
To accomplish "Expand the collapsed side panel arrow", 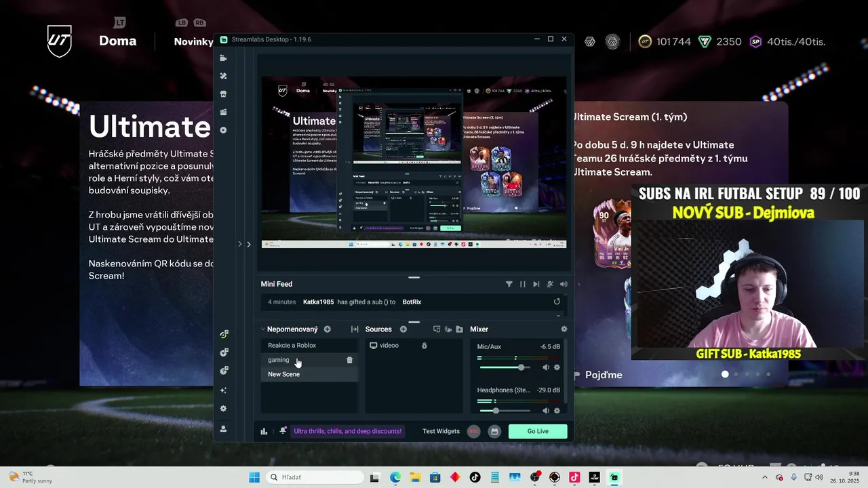I will [248, 244].
